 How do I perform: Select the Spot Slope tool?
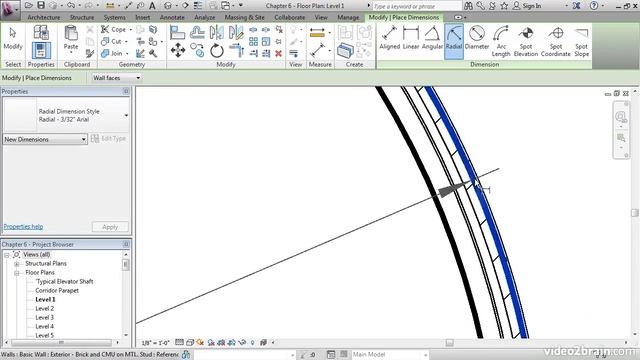[581, 41]
